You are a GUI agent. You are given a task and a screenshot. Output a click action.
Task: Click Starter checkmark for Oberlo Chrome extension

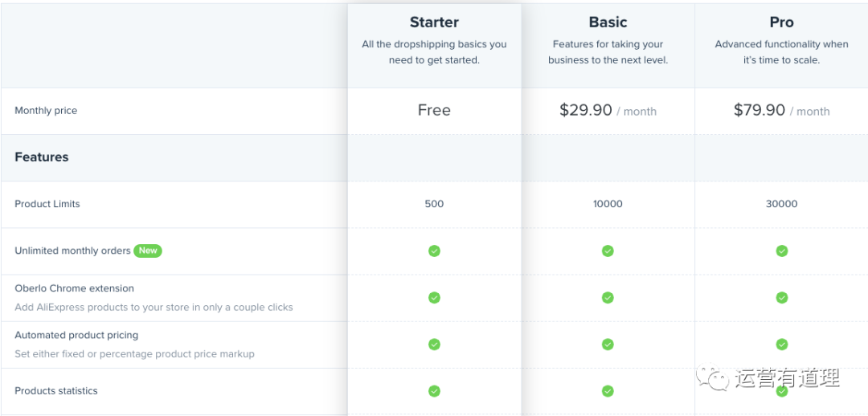click(x=434, y=297)
